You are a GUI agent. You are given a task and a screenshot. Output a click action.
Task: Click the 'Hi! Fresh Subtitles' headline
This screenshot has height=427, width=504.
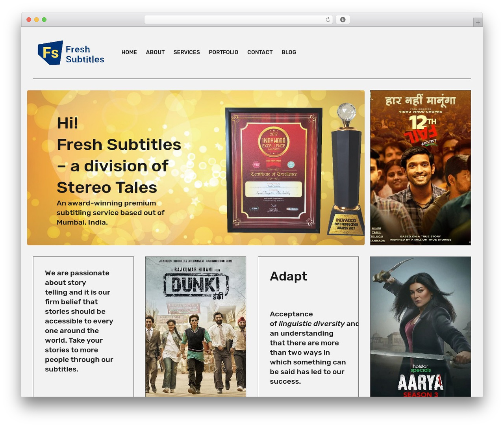pos(119,155)
